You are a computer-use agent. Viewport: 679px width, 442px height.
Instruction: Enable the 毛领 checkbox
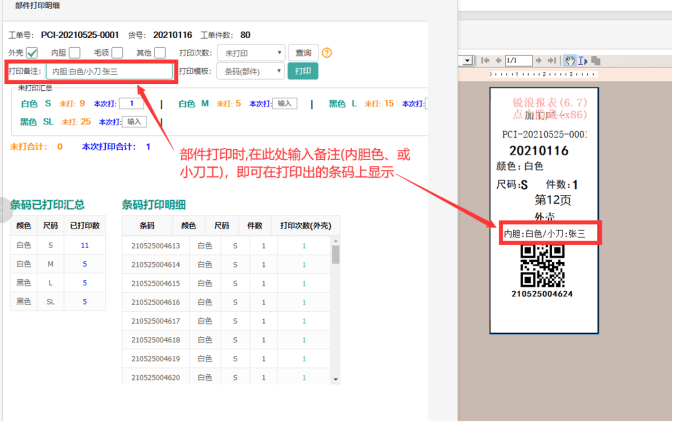click(117, 53)
